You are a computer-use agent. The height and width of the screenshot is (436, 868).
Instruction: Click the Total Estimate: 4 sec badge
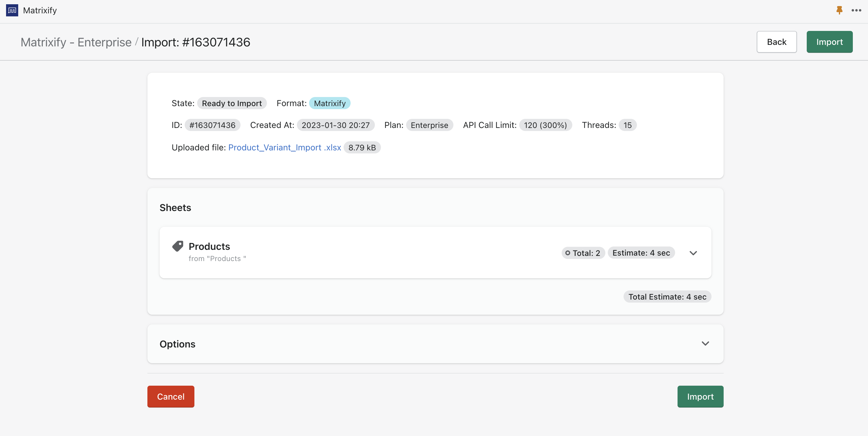pyautogui.click(x=667, y=297)
